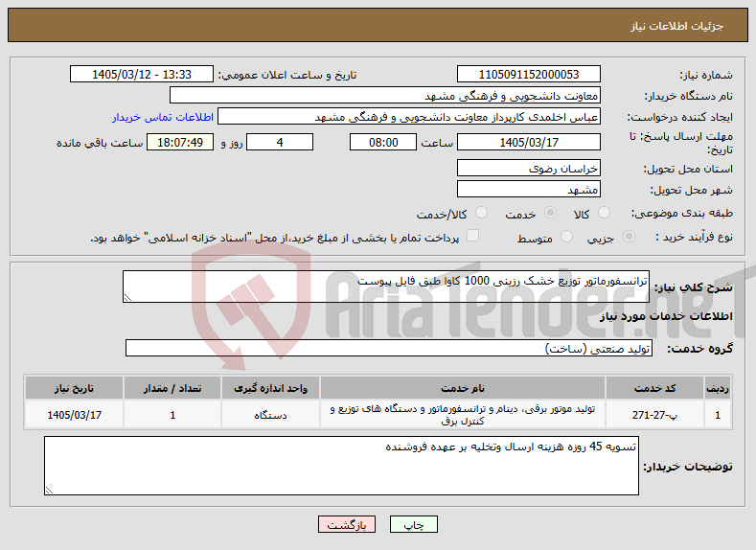Click the delivery province field خراسان رضوی

tap(528, 168)
